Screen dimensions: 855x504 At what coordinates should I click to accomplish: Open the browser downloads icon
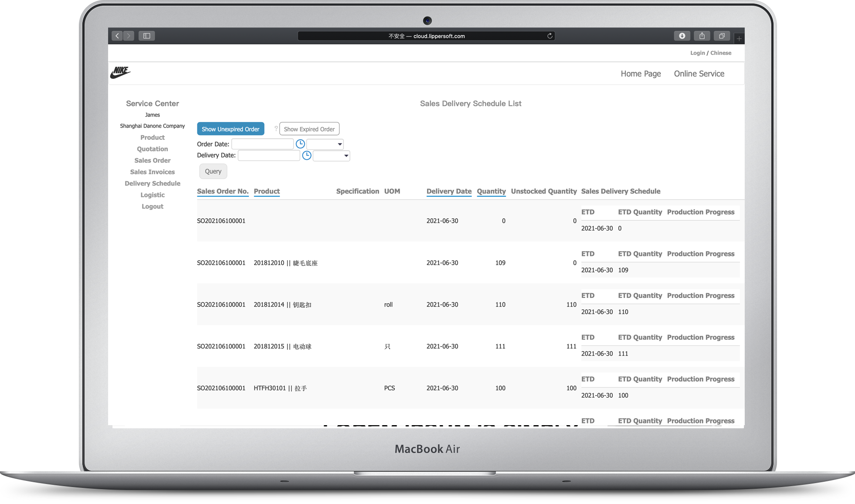(682, 36)
